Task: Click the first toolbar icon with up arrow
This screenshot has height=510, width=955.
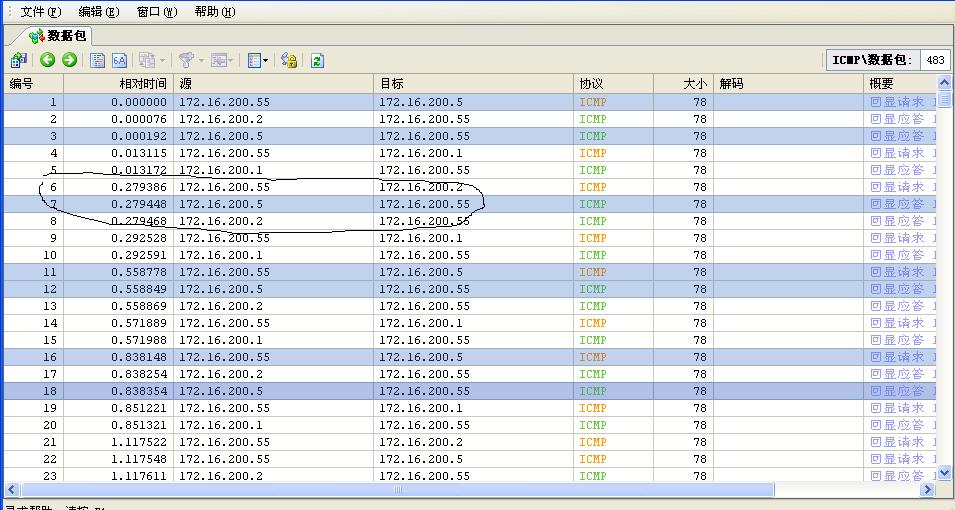Action: click(x=18, y=60)
